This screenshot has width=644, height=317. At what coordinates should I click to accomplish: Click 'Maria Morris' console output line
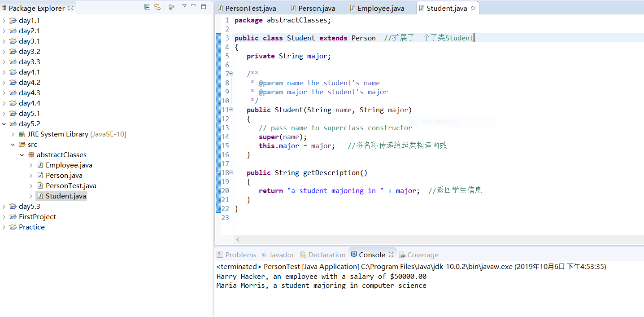[x=321, y=286]
